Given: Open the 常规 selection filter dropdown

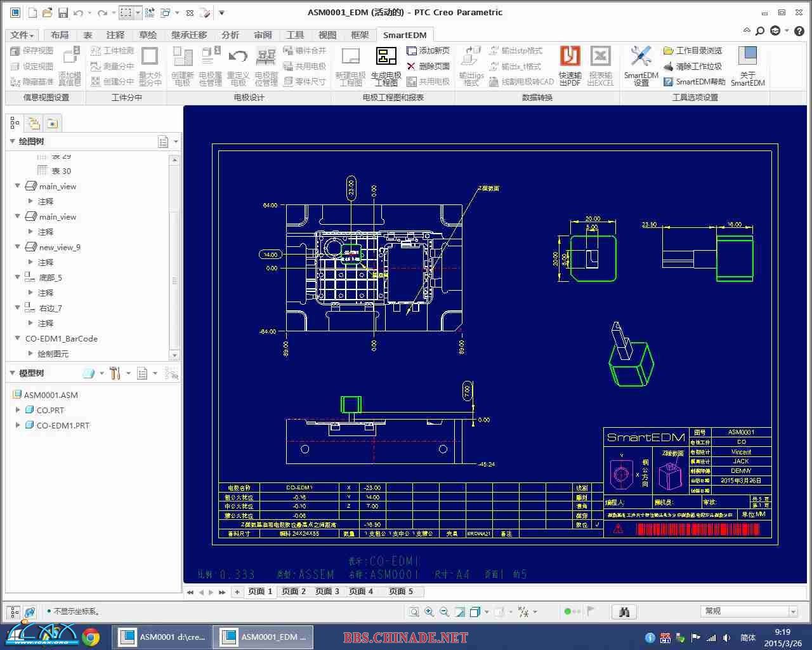Looking at the screenshot, I should 792,611.
